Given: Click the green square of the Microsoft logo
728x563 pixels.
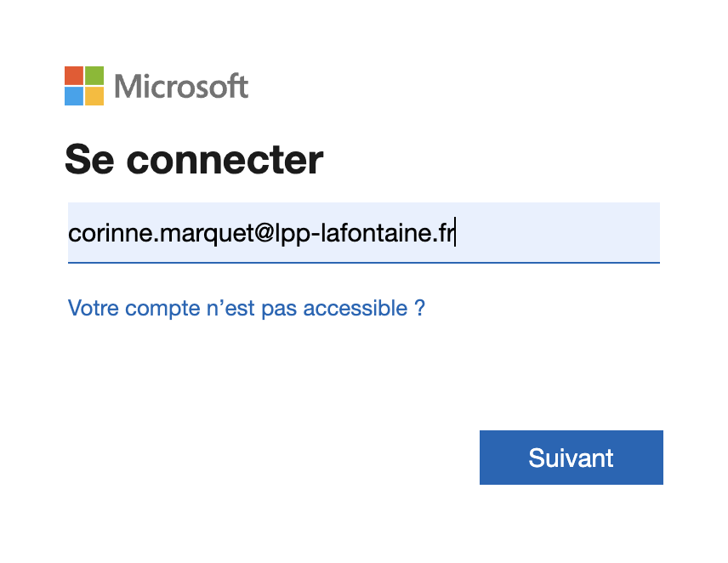Looking at the screenshot, I should pos(94,76).
